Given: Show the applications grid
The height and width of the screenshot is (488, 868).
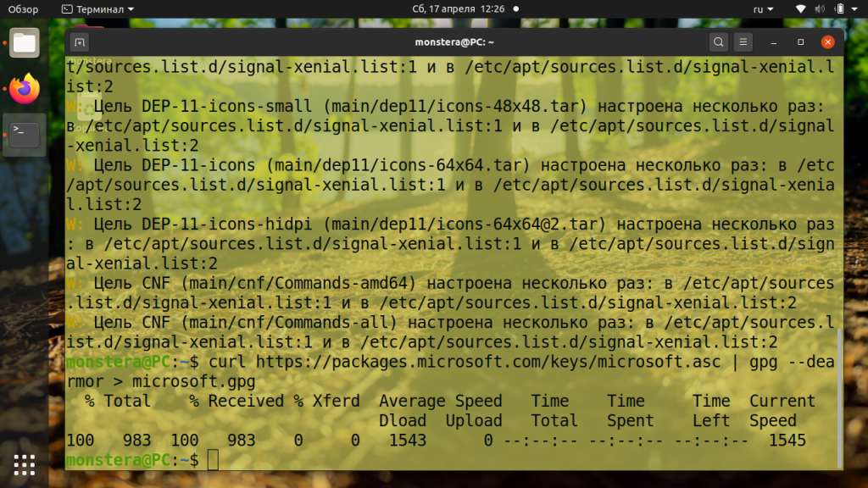Looking at the screenshot, I should [x=23, y=463].
